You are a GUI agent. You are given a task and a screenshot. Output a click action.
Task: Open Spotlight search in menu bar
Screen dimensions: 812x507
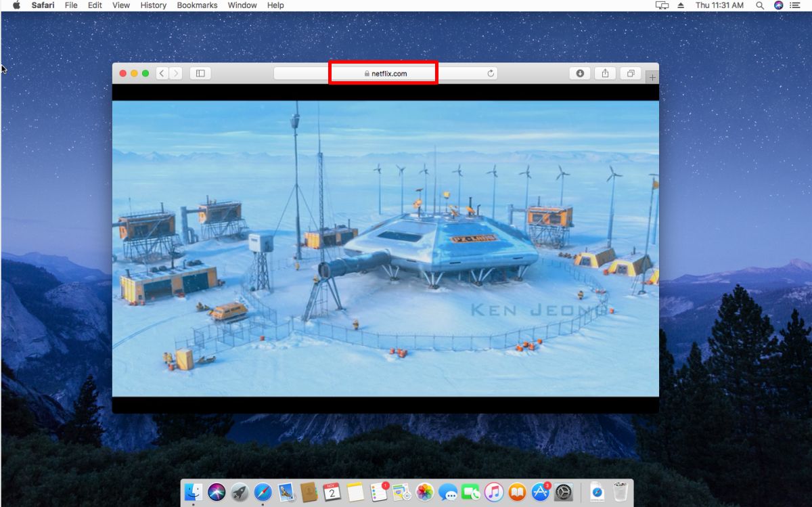(x=760, y=5)
